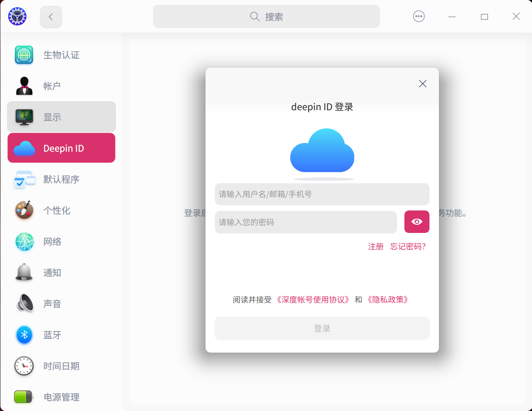The height and width of the screenshot is (411, 532).
Task: Click the deepin ID 登录 dialog title
Action: coord(322,107)
